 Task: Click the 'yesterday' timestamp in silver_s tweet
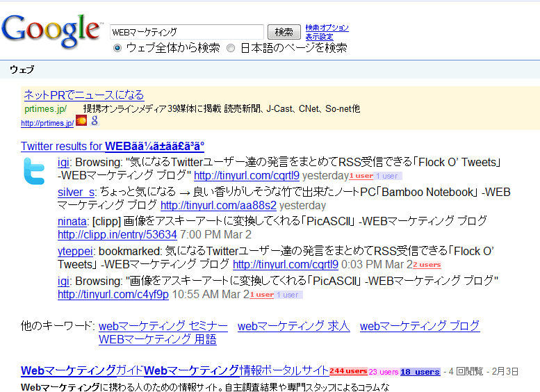(x=302, y=206)
